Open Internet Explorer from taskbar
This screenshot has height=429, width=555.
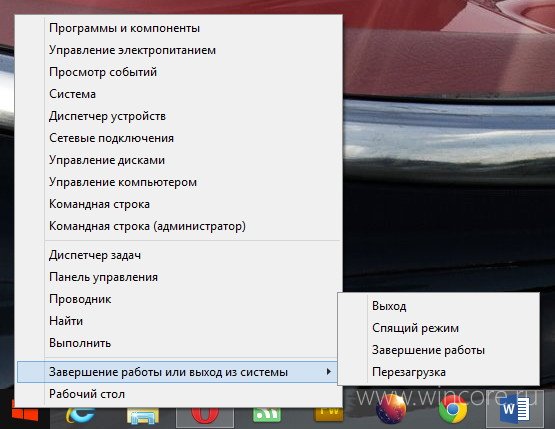coord(80,415)
